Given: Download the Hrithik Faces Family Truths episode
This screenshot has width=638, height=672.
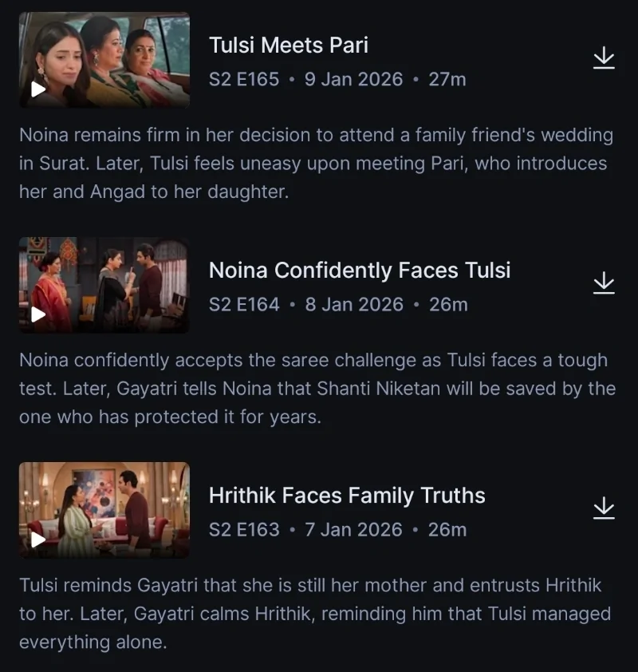Looking at the screenshot, I should point(604,508).
